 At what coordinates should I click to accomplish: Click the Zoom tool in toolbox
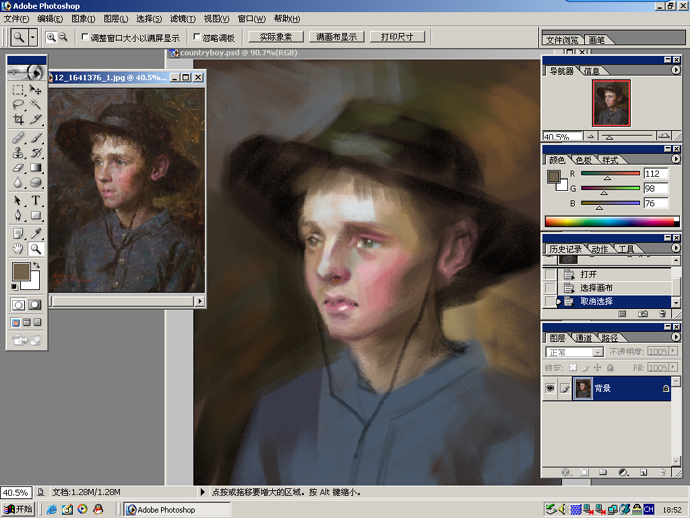pos(36,249)
